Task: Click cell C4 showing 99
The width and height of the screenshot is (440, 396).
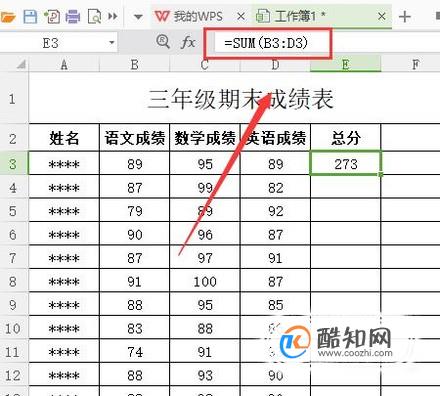Action: [x=205, y=187]
